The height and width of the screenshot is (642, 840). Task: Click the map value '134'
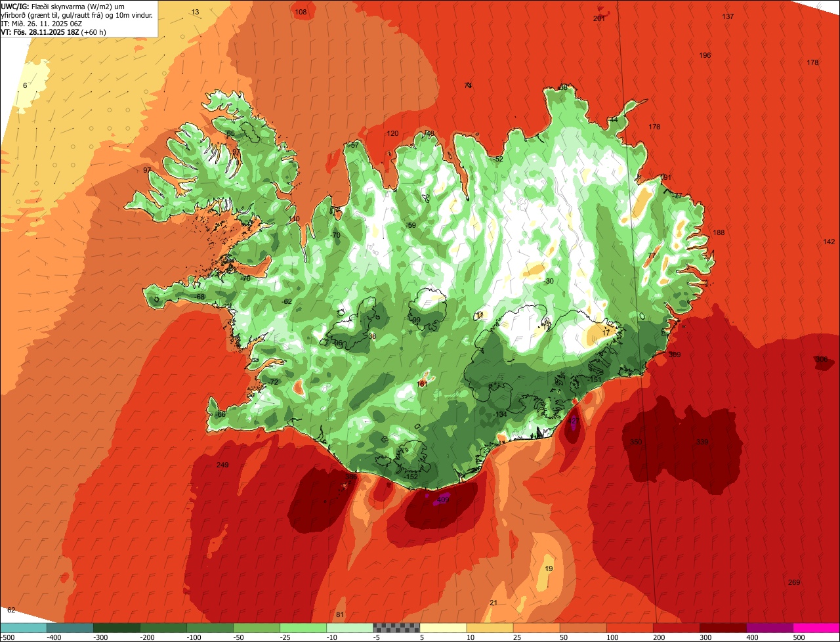tap(501, 415)
